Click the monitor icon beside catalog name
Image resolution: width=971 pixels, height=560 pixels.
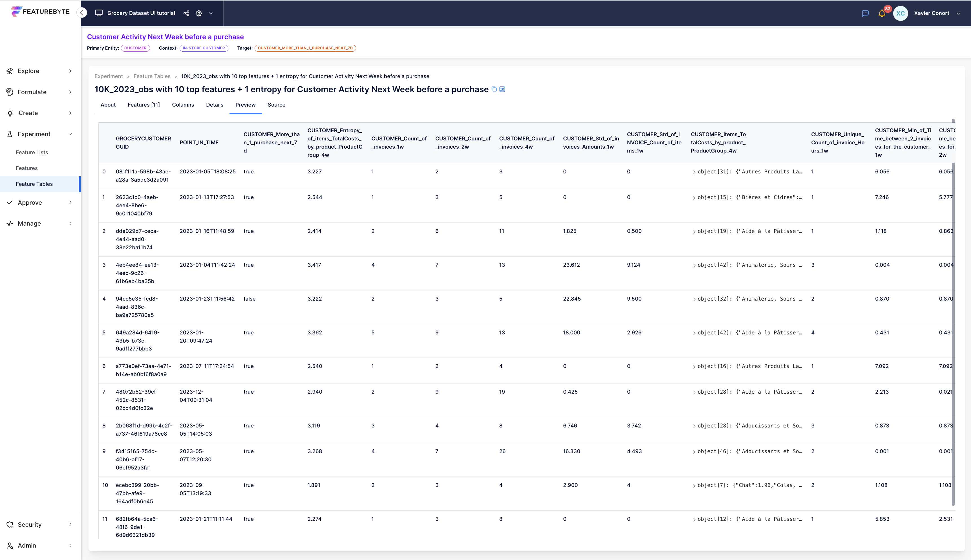point(99,13)
